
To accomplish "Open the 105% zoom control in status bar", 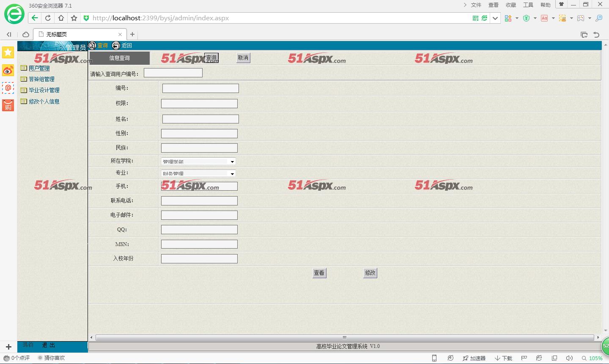I will (592, 359).
